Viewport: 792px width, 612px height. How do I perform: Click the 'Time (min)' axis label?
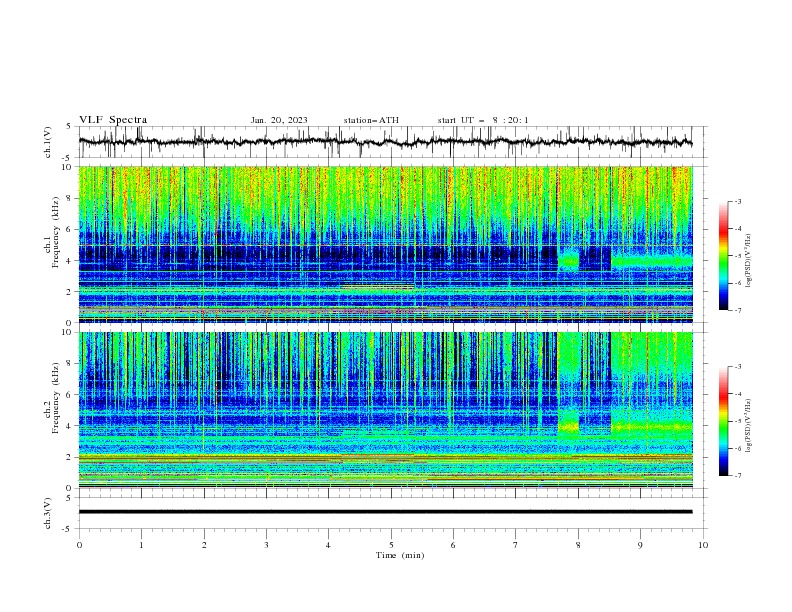(x=400, y=555)
